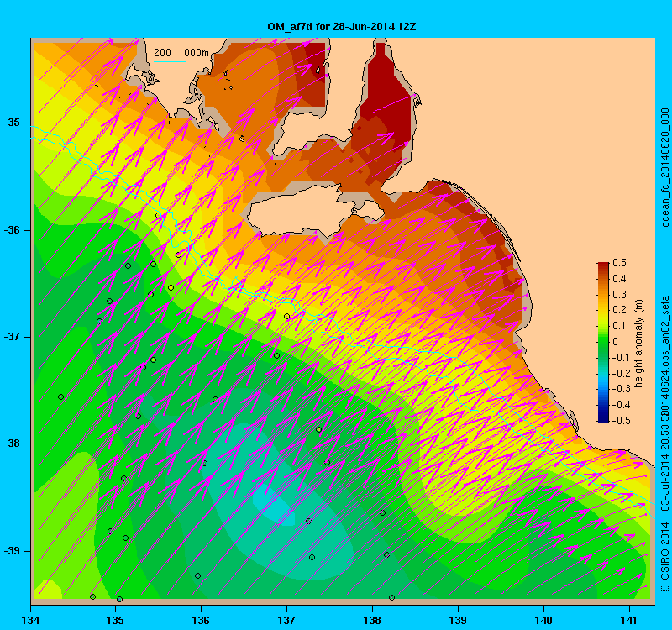Click the cyan isobath legend line sample

[170, 61]
